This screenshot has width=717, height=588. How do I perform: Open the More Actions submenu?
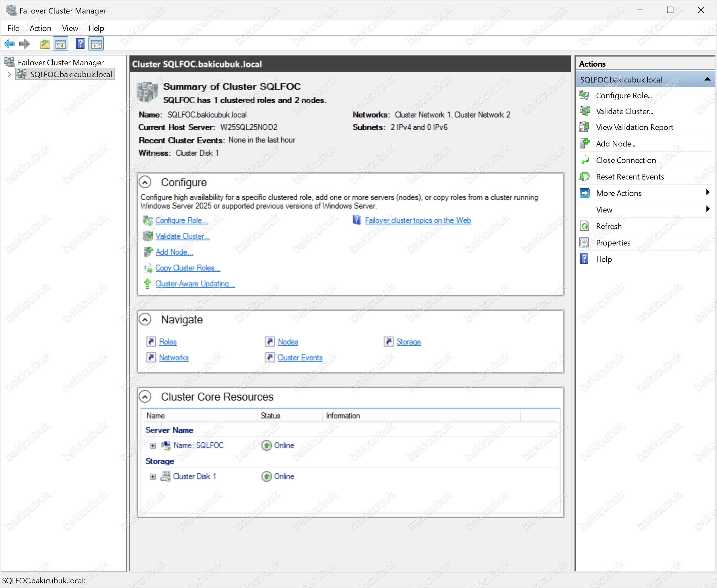coord(618,193)
